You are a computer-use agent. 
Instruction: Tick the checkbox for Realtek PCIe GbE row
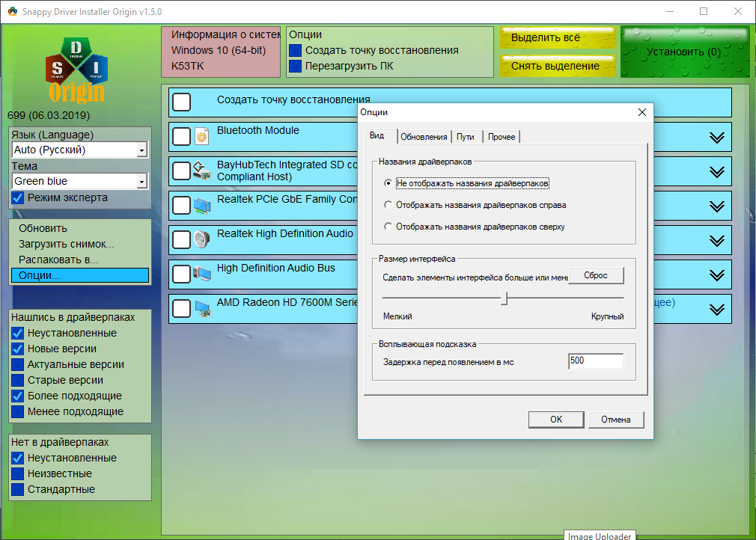click(182, 206)
